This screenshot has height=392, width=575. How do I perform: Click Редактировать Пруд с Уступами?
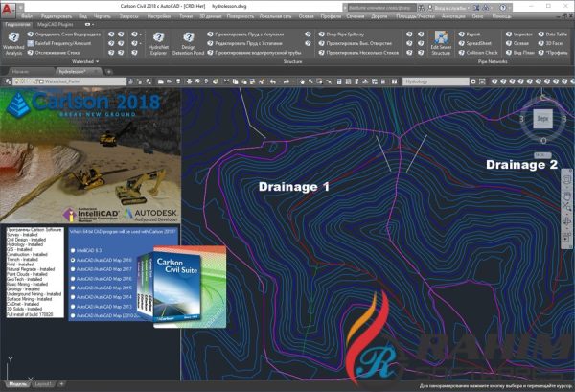coord(244,43)
